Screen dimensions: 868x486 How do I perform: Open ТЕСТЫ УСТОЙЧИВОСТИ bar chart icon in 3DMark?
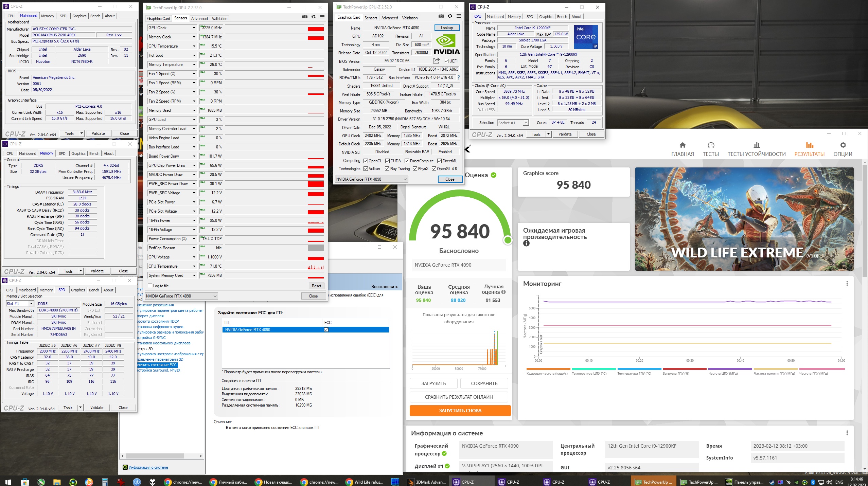point(757,145)
